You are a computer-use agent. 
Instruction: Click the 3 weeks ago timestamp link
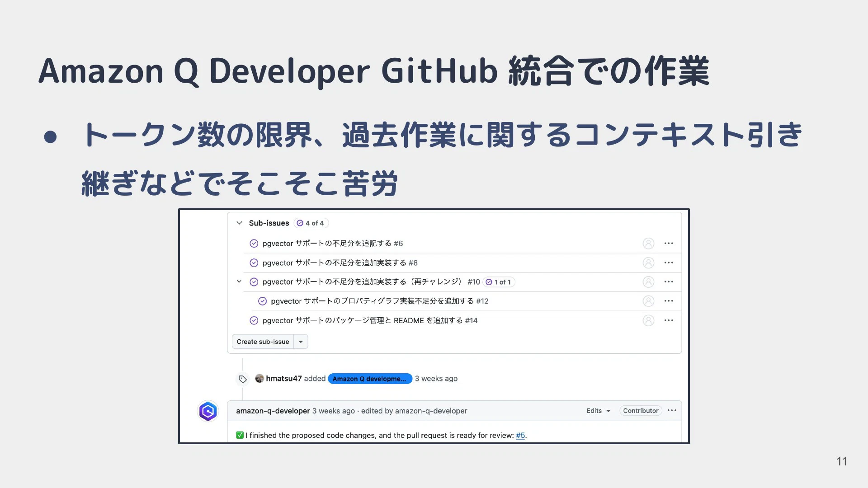pyautogui.click(x=436, y=379)
